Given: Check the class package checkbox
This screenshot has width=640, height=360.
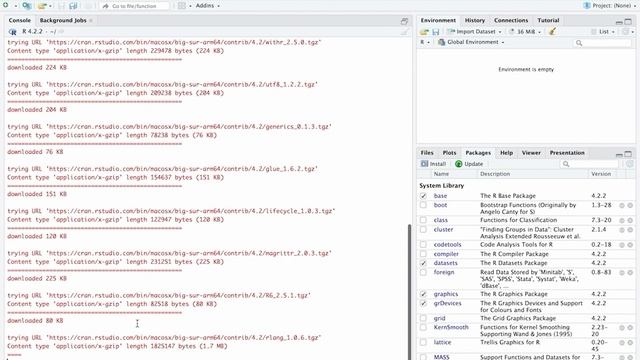Looking at the screenshot, I should pyautogui.click(x=423, y=220).
